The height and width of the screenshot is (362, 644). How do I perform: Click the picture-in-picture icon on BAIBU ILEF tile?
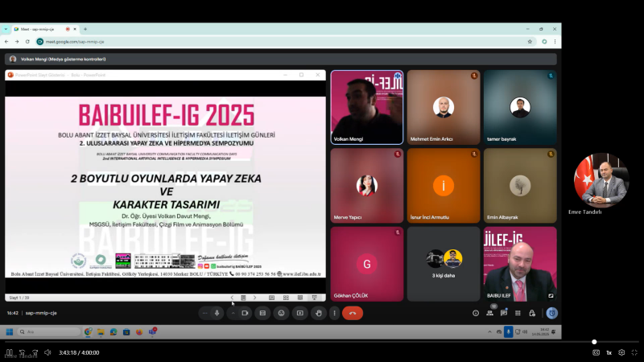coord(551,295)
